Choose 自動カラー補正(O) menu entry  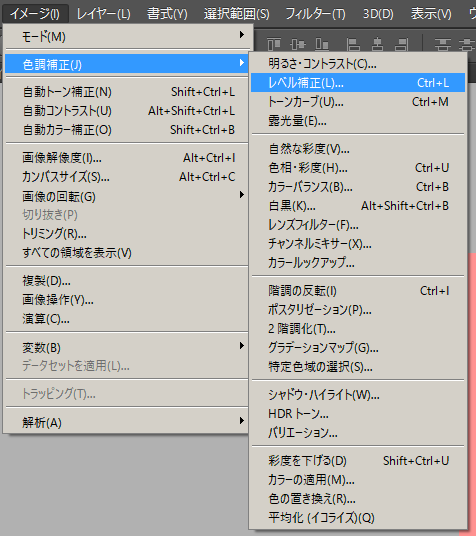(x=127, y=130)
